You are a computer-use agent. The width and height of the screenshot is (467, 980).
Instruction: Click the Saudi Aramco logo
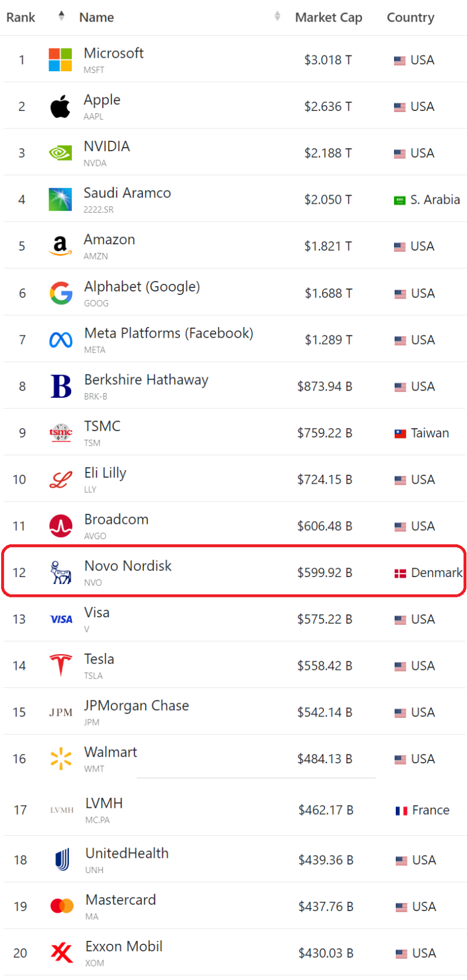(x=60, y=200)
